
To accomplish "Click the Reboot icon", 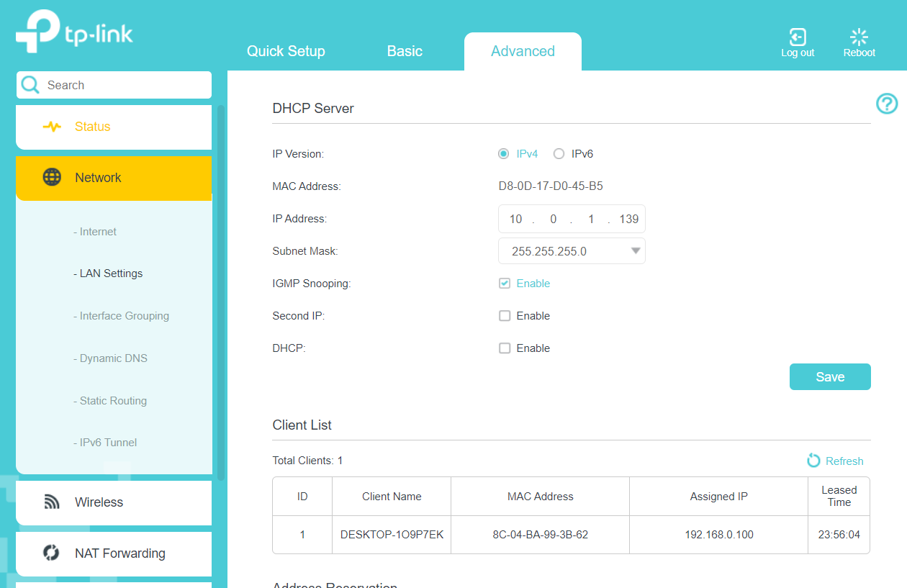I will coord(859,37).
